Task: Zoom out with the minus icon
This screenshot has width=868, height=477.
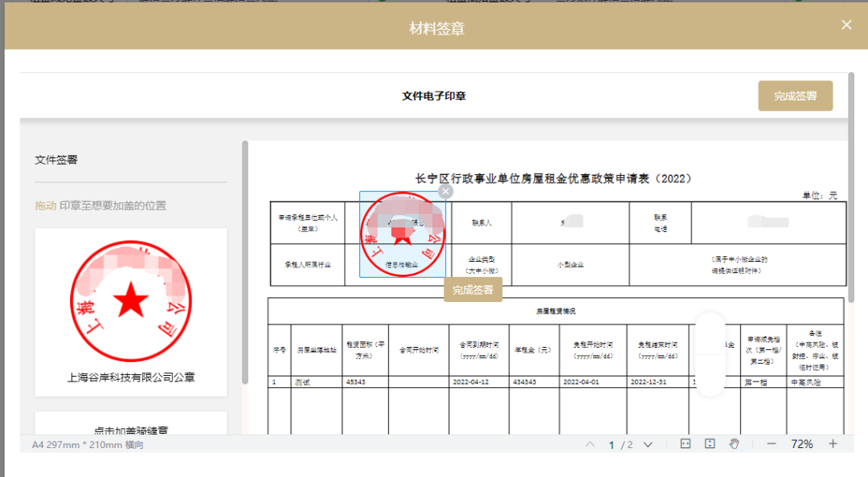Action: point(771,444)
